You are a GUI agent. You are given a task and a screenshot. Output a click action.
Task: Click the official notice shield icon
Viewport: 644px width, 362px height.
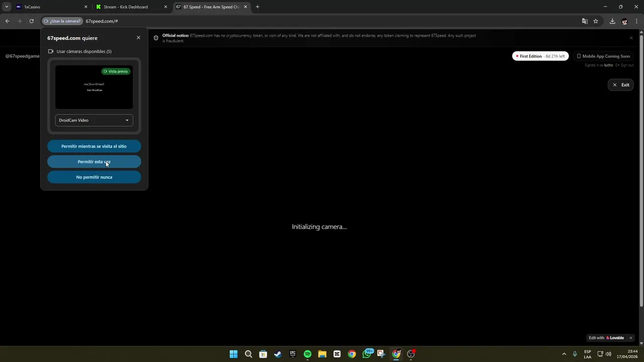click(x=156, y=38)
